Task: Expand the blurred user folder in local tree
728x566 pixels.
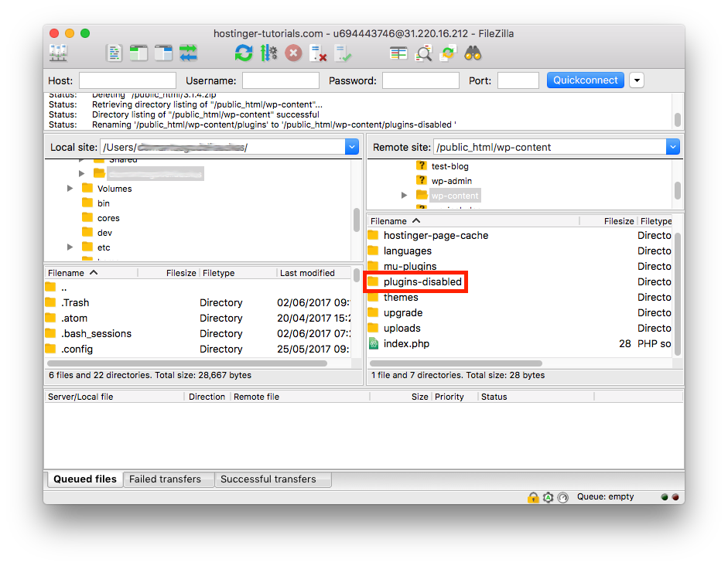Action: [x=82, y=173]
